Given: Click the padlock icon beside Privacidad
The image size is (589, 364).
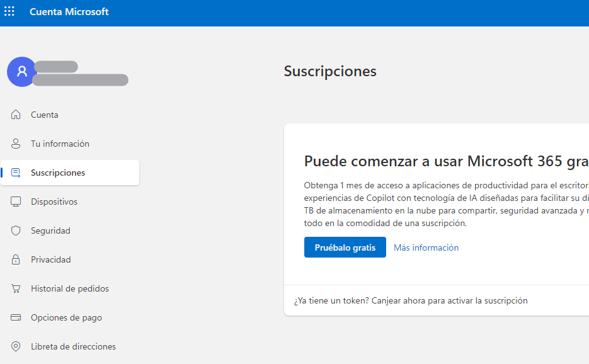Looking at the screenshot, I should tap(16, 259).
